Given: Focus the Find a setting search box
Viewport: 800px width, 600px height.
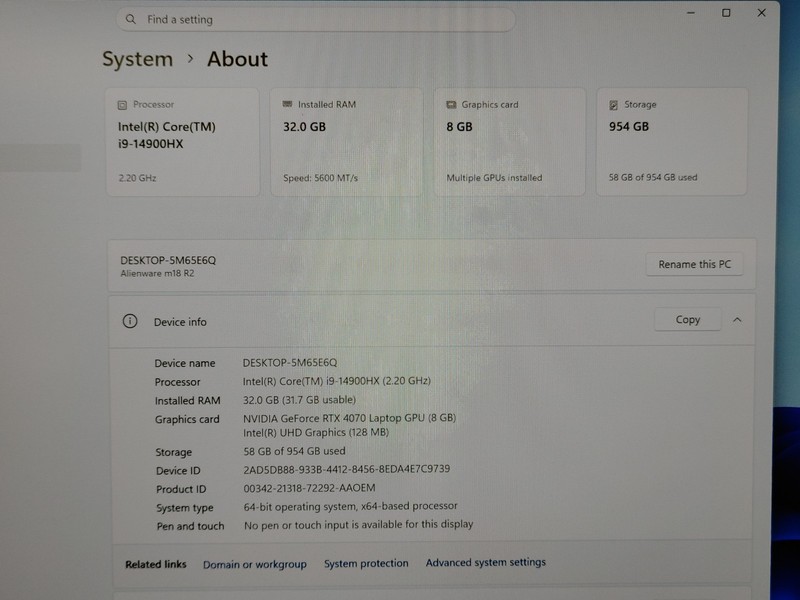Looking at the screenshot, I should click(315, 19).
